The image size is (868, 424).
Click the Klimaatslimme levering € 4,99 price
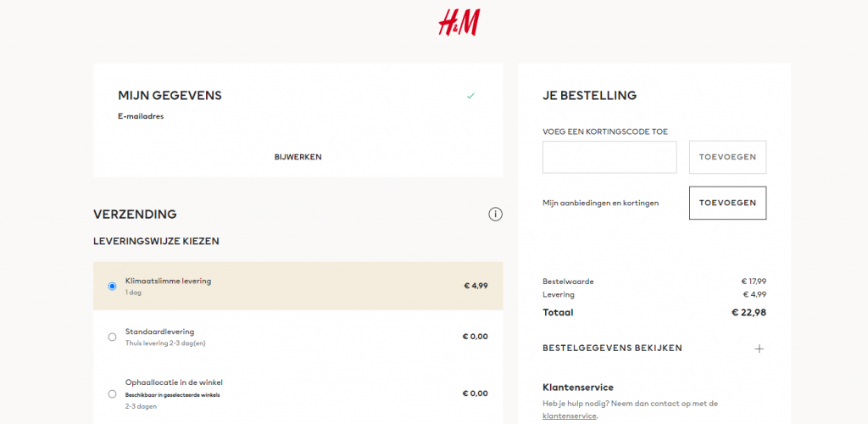(476, 286)
